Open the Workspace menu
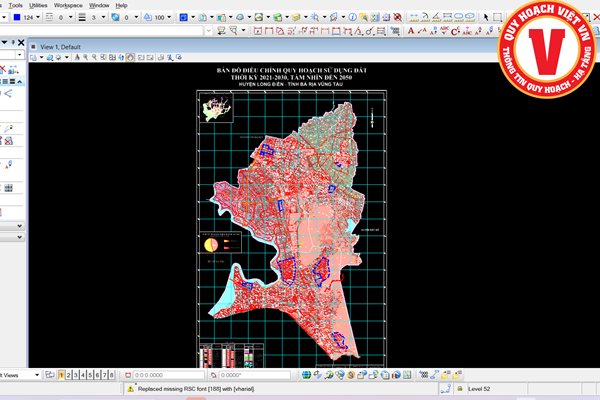Viewport: 600px width, 400px height. 69,5
